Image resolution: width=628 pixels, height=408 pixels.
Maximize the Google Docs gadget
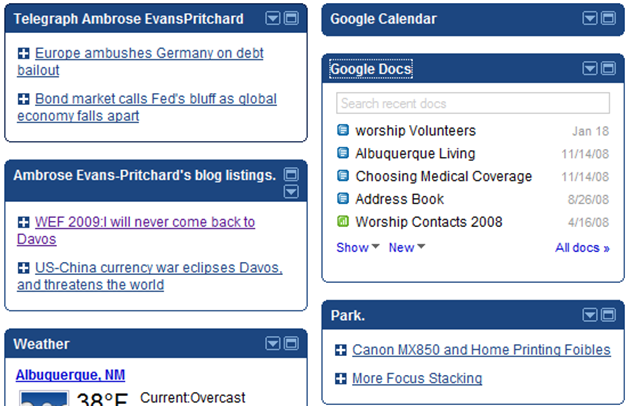(608, 68)
